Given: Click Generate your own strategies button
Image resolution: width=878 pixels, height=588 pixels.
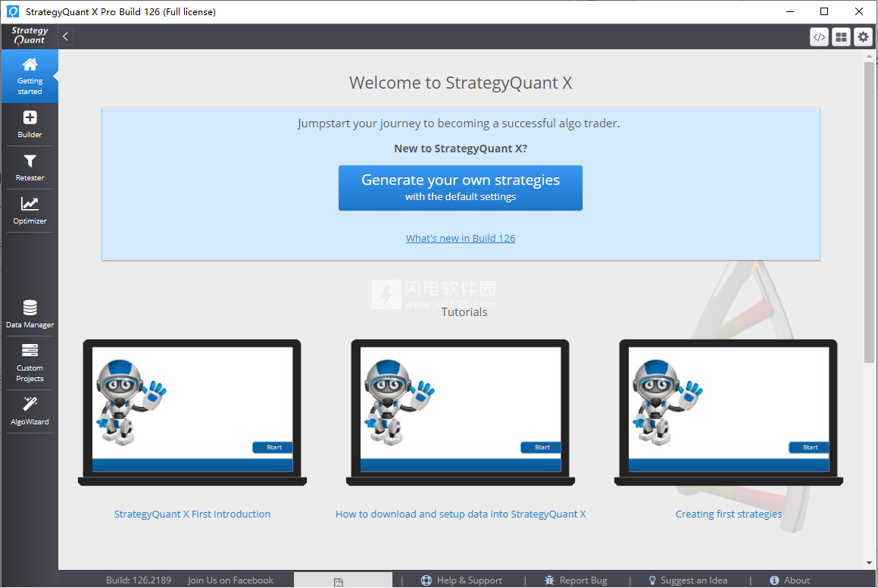Looking at the screenshot, I should (x=461, y=188).
